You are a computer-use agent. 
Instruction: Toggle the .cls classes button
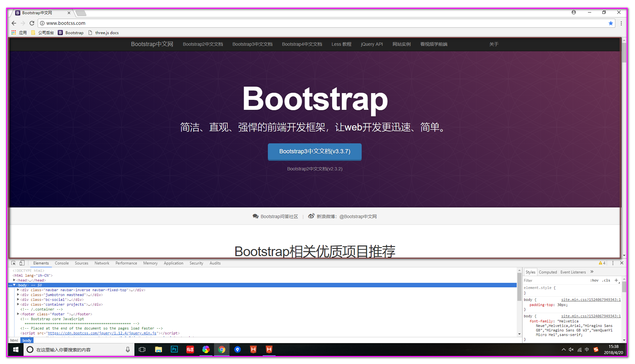pyautogui.click(x=606, y=281)
